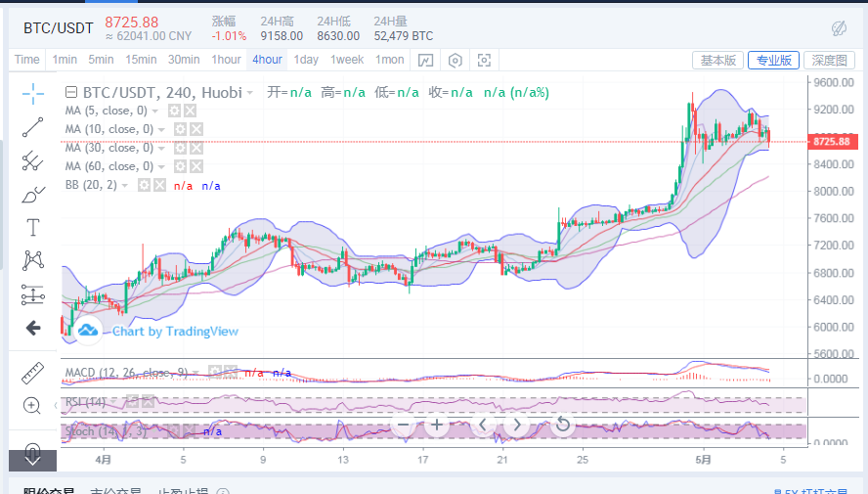Choose the pitchfork drawing tool

coord(33,159)
